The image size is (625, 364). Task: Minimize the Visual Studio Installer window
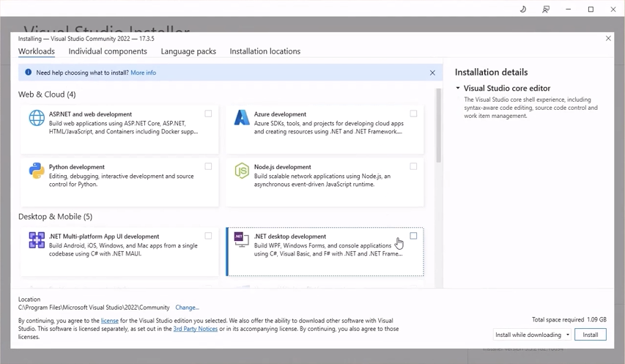[x=569, y=10]
